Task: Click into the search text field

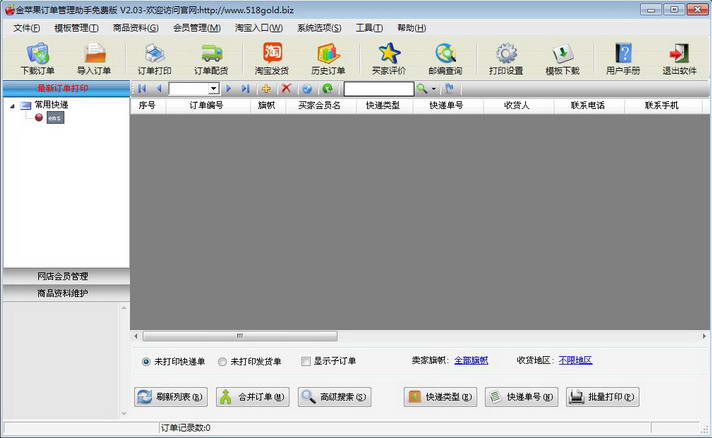Action: click(379, 89)
